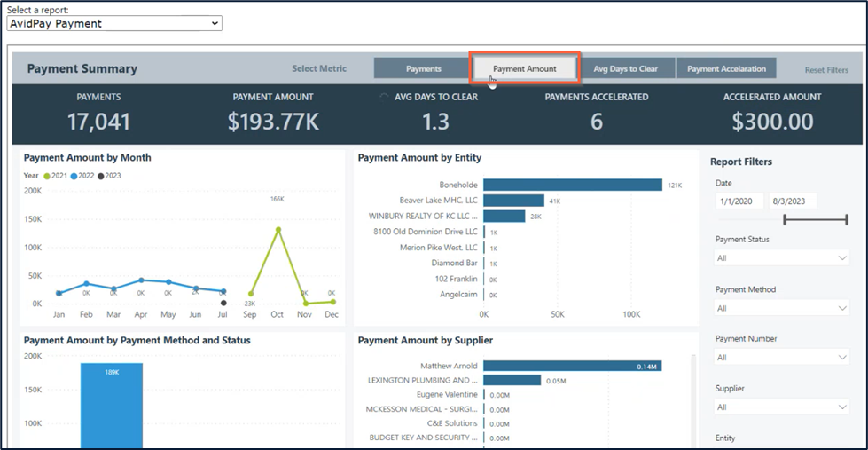The image size is (868, 450).
Task: Switch to Avg Days to Clear metric
Action: (626, 68)
